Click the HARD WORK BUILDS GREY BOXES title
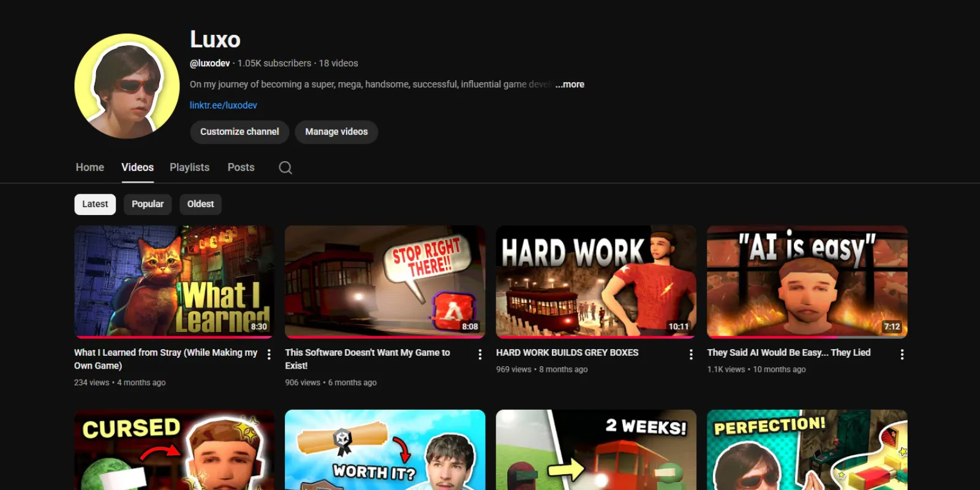980x490 pixels. point(567,353)
